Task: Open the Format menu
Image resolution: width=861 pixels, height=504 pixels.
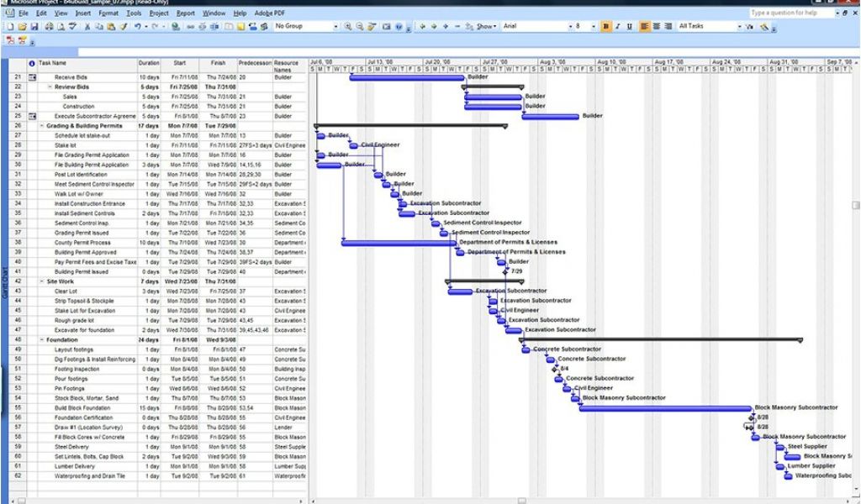Action: coord(108,13)
